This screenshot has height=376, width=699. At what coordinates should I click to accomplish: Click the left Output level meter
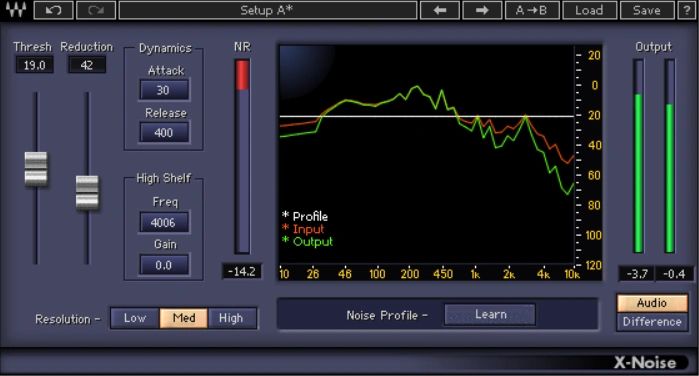[638, 156]
